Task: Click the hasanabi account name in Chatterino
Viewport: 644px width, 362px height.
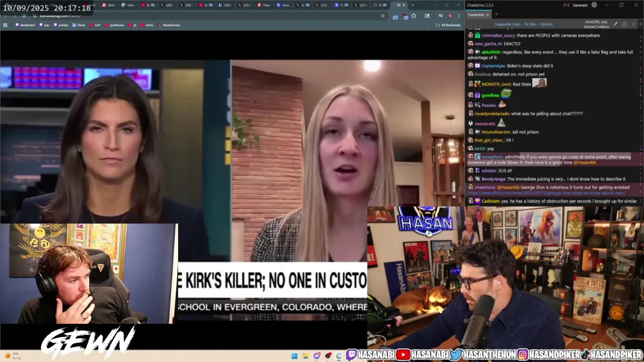Action: [580, 5]
